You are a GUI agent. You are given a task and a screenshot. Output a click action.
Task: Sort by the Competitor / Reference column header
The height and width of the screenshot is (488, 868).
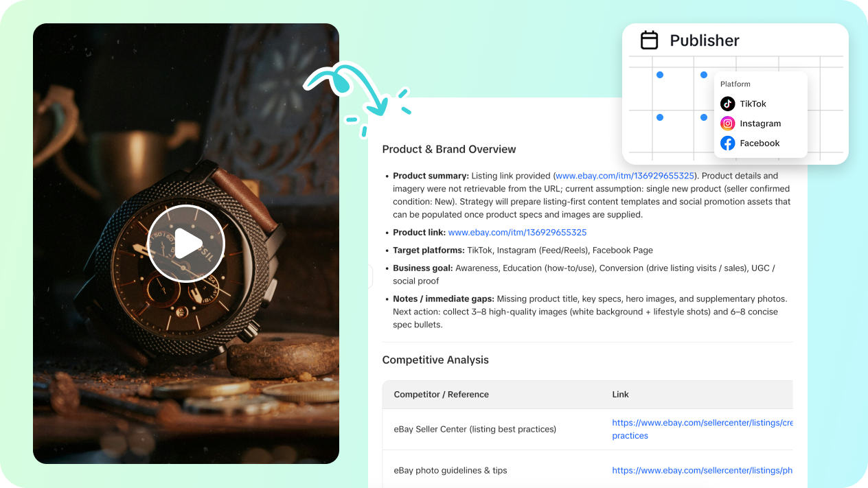pos(442,395)
